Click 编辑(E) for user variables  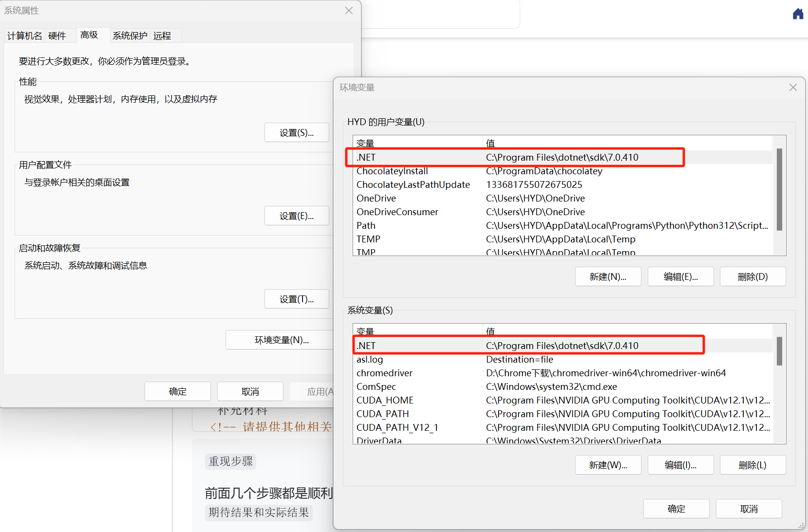pyautogui.click(x=680, y=277)
